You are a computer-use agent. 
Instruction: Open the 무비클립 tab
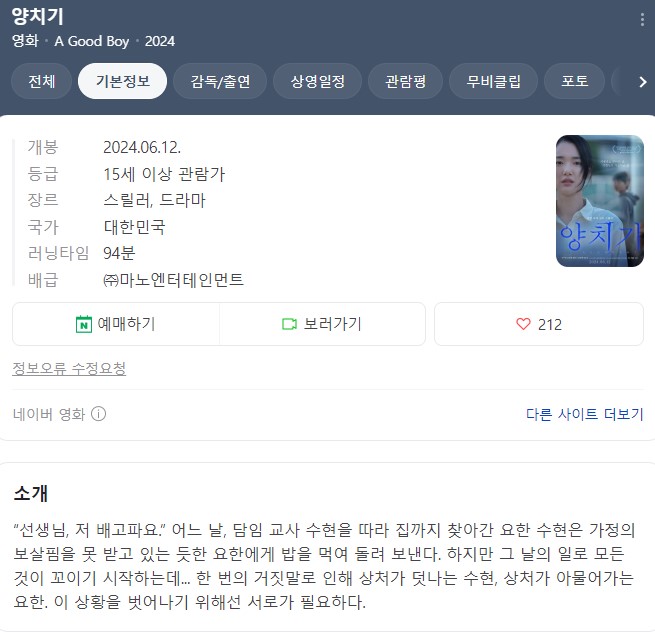(x=493, y=81)
